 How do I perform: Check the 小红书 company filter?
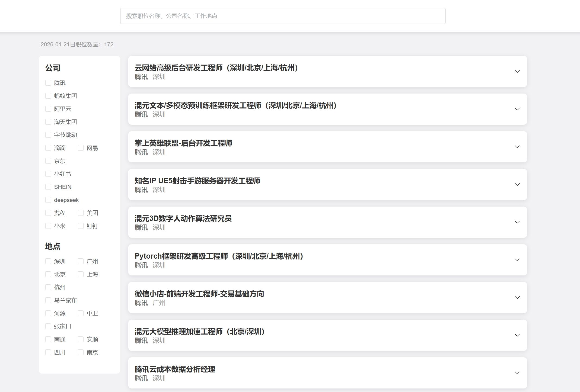(48, 174)
